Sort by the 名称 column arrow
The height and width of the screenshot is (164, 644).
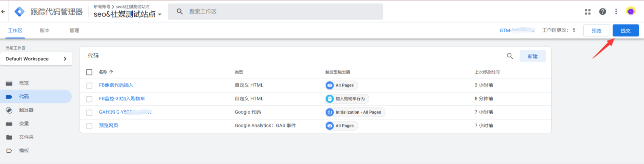[111, 72]
